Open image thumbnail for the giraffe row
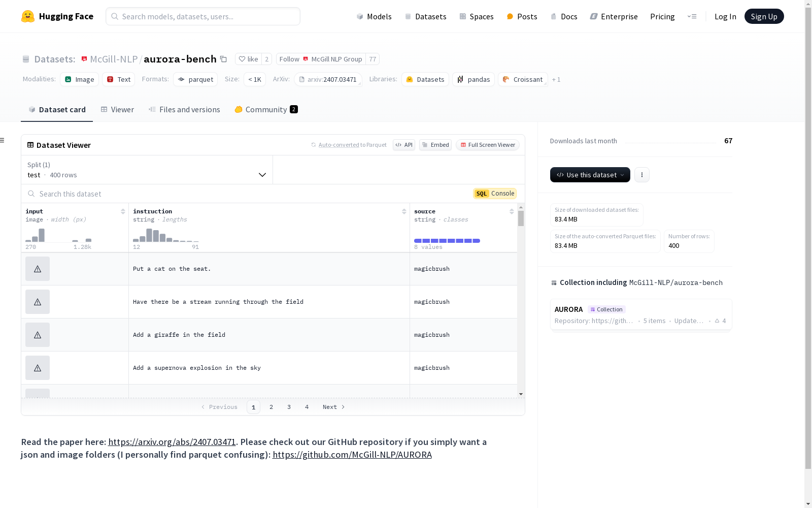This screenshot has width=812, height=508. 38,335
